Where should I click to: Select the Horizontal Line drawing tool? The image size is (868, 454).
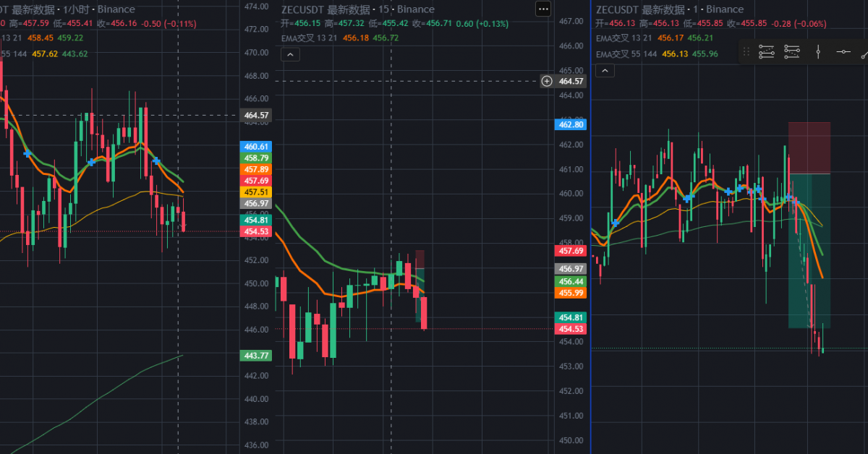point(843,51)
